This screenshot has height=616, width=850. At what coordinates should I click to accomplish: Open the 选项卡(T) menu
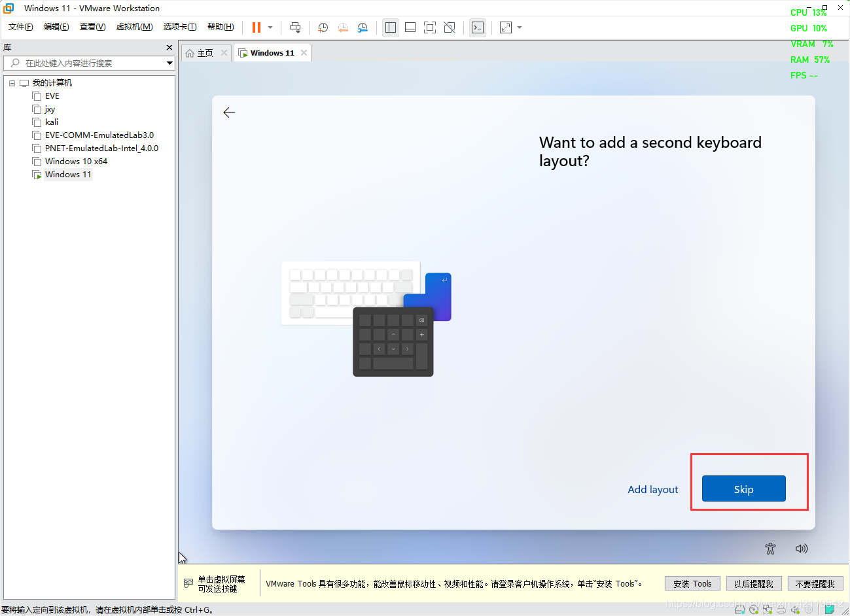click(x=180, y=27)
